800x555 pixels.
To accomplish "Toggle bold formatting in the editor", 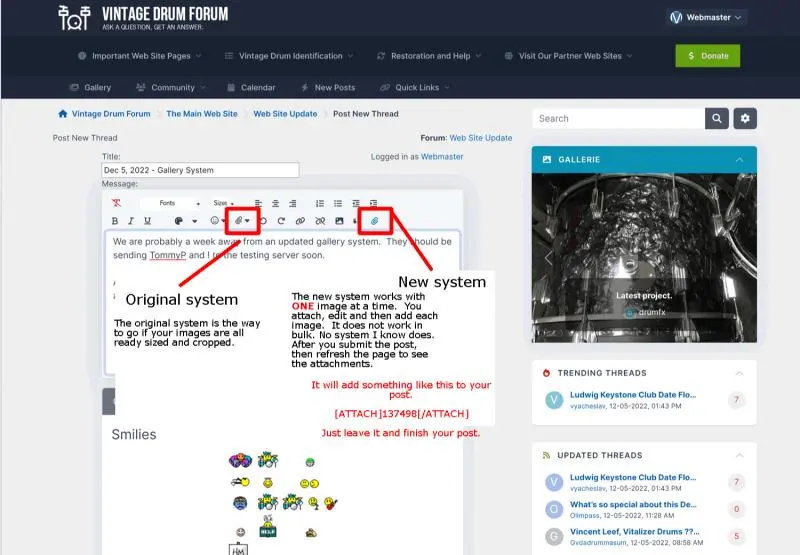I will [115, 221].
